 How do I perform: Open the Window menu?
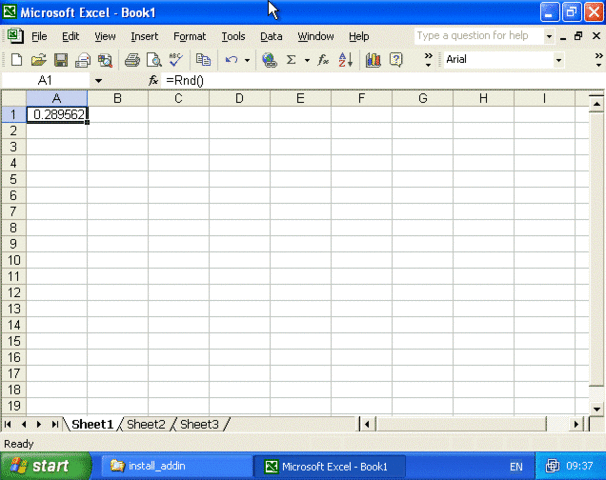[x=315, y=36]
